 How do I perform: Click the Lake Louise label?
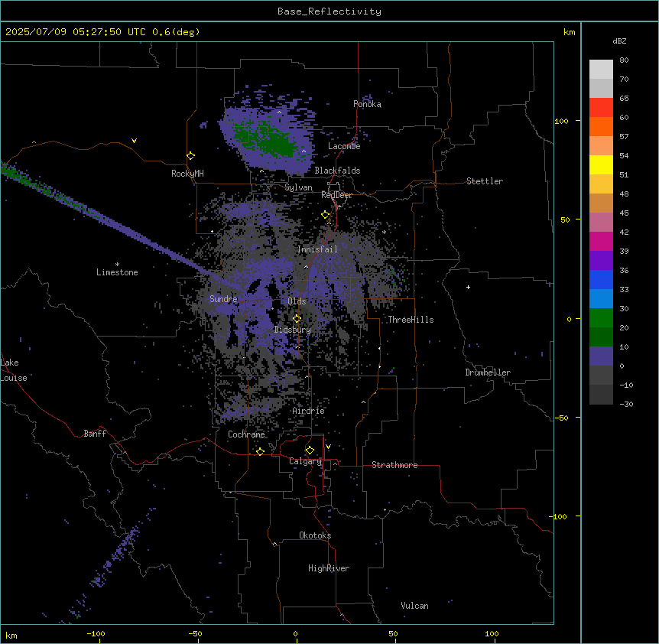(14, 370)
